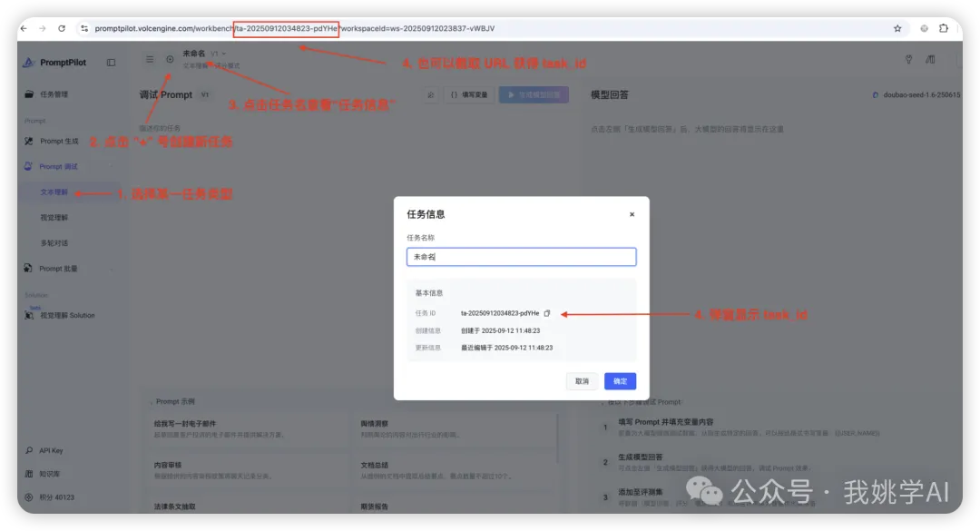The height and width of the screenshot is (531, 980).
Task: Open 知识库 in the sidebar
Action: click(49, 474)
